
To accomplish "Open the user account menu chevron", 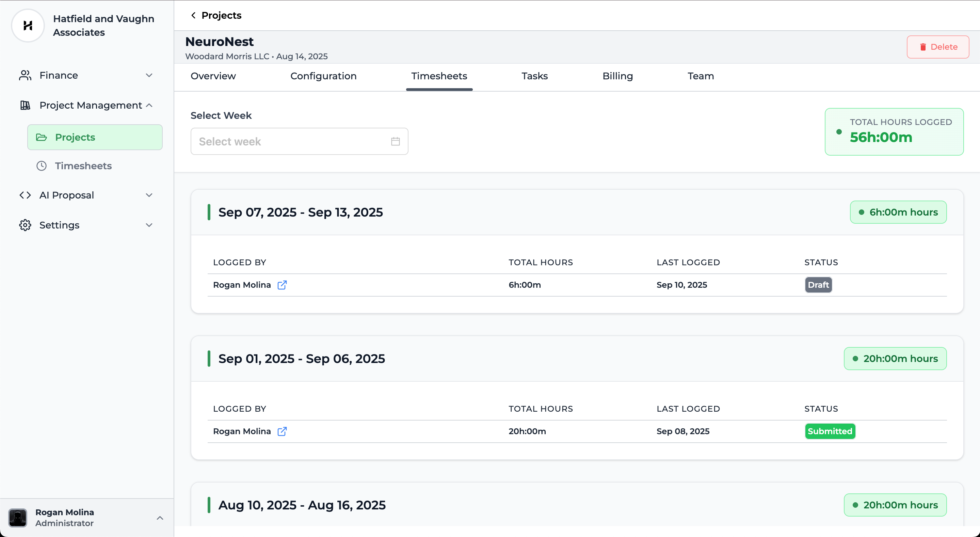I will click(160, 518).
